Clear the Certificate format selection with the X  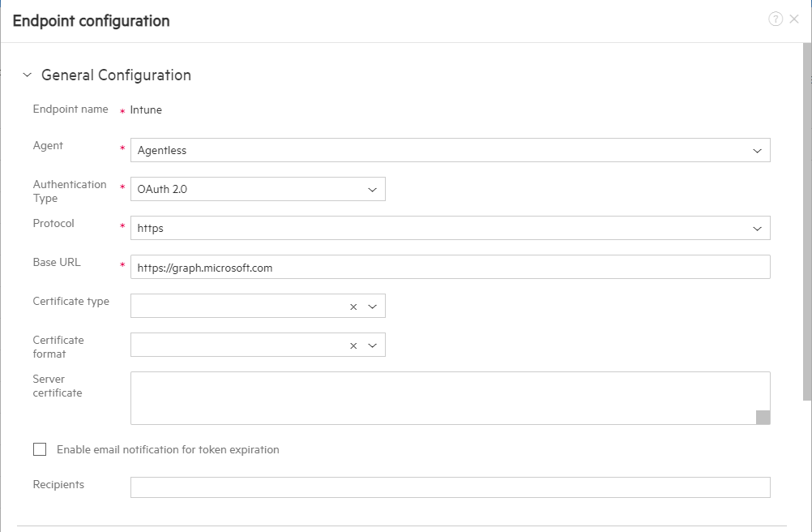pos(353,345)
